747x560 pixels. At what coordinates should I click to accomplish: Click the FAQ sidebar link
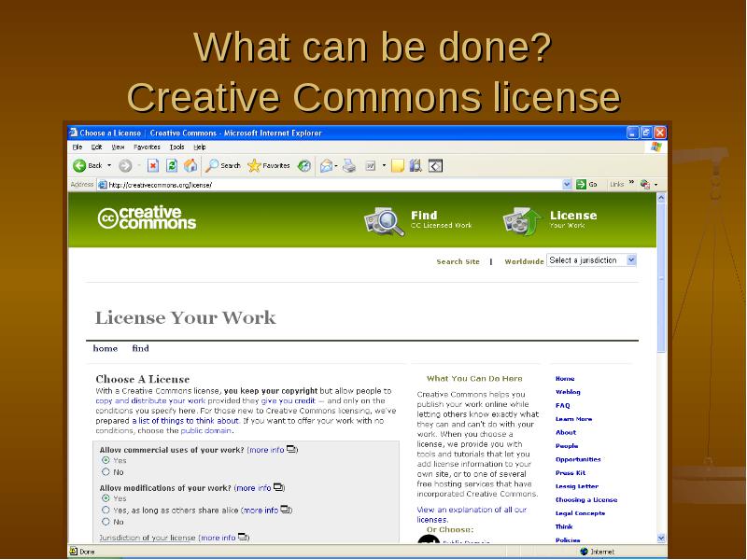coord(563,405)
